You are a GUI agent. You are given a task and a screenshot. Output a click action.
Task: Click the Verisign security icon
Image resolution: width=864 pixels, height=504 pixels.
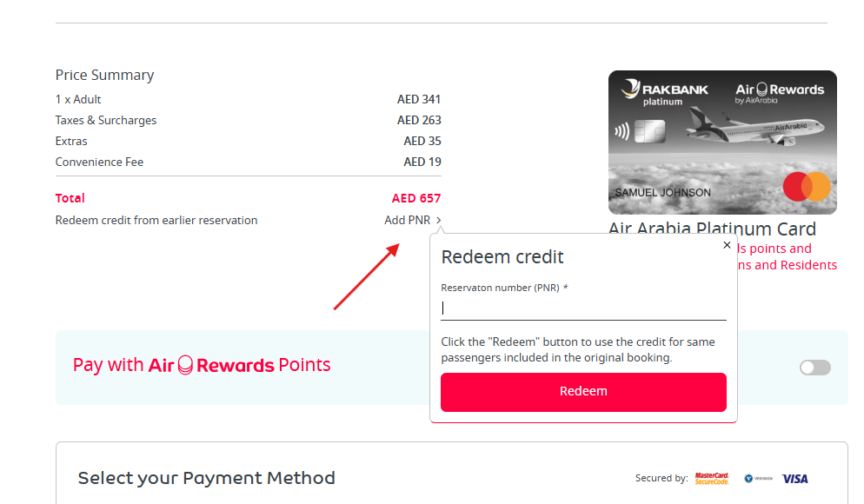(758, 478)
